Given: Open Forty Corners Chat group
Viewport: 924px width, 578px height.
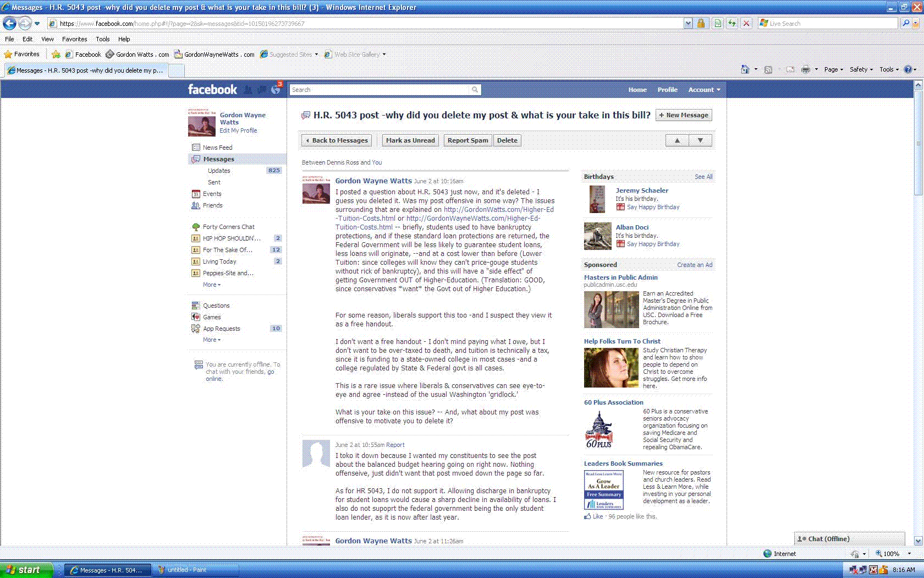Looking at the screenshot, I should [x=228, y=227].
